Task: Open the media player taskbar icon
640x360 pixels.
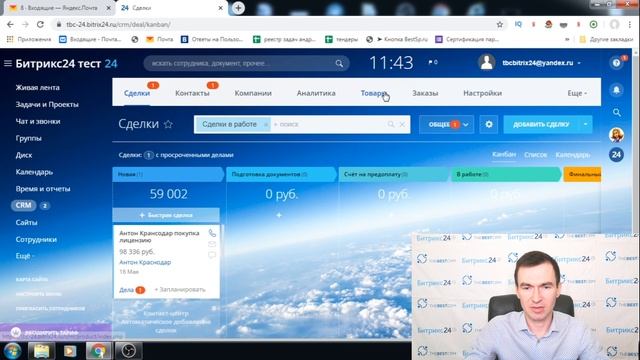Action: click(x=70, y=351)
